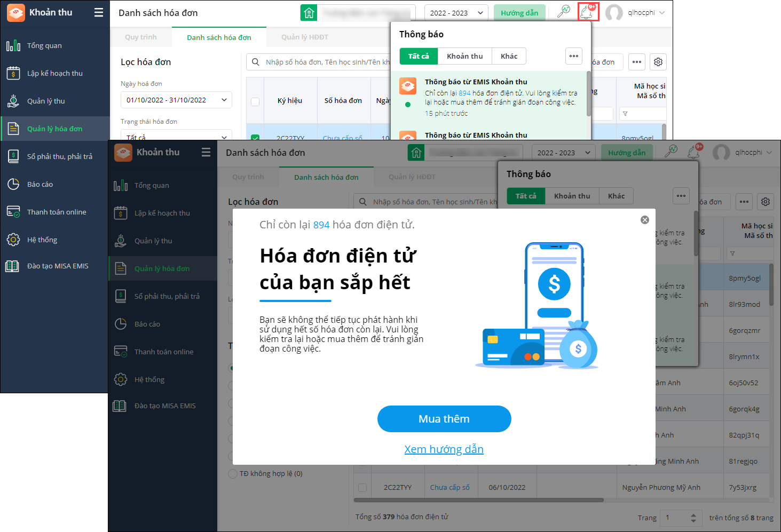Viewport: 781px width, 532px height.
Task: Open Báo cáo in front window sidebar
Action: coord(163,324)
